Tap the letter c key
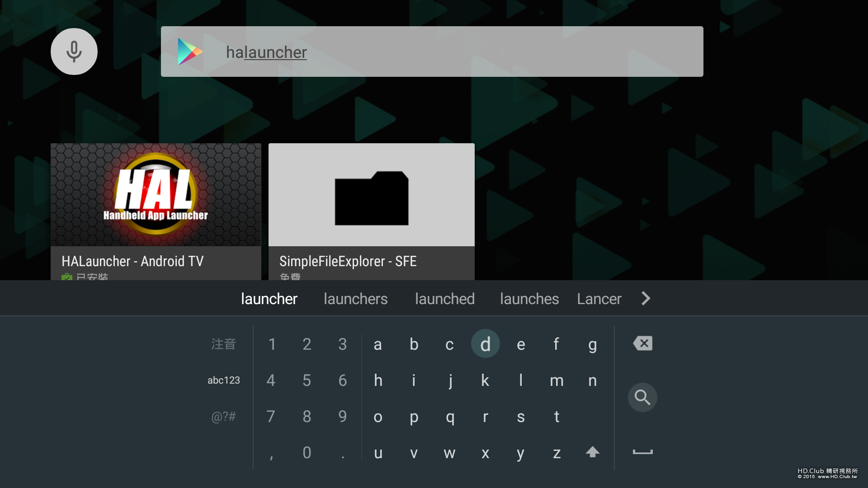The width and height of the screenshot is (868, 488). pos(449,344)
